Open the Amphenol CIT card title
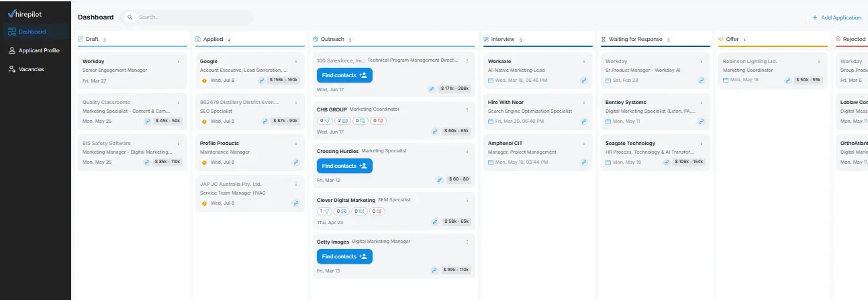 tap(504, 144)
